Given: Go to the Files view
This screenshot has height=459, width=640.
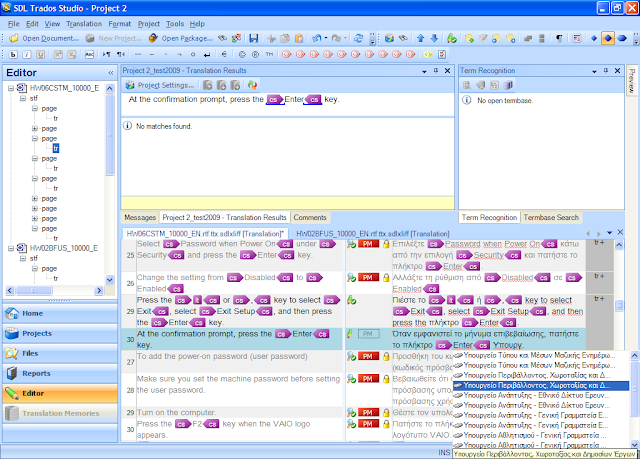Looking at the screenshot, I should click(60, 353).
